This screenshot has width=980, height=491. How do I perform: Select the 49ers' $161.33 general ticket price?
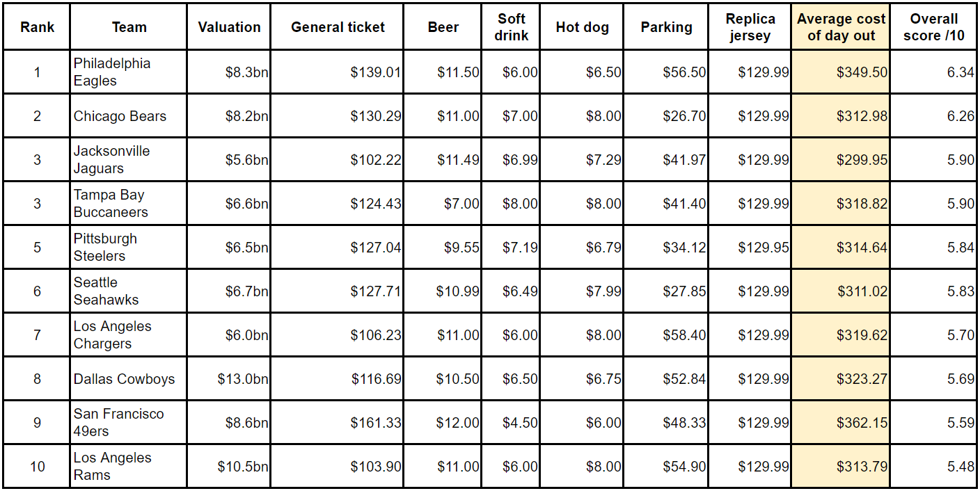376,423
